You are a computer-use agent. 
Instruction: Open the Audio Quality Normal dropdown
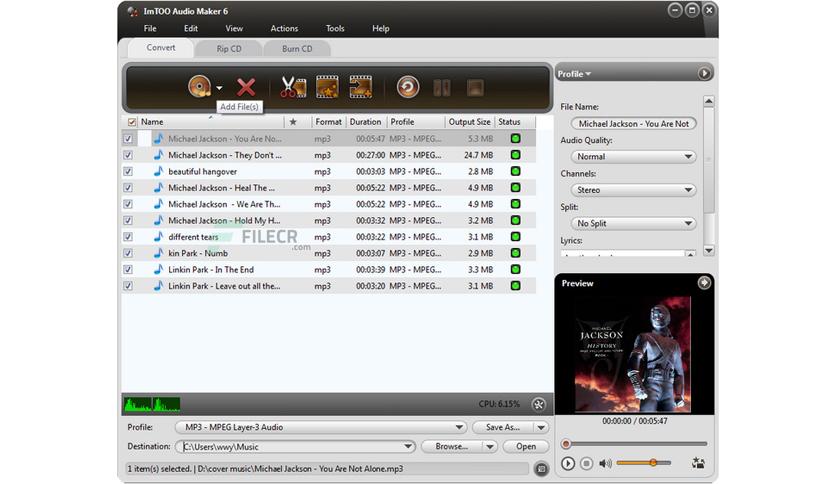[633, 157]
